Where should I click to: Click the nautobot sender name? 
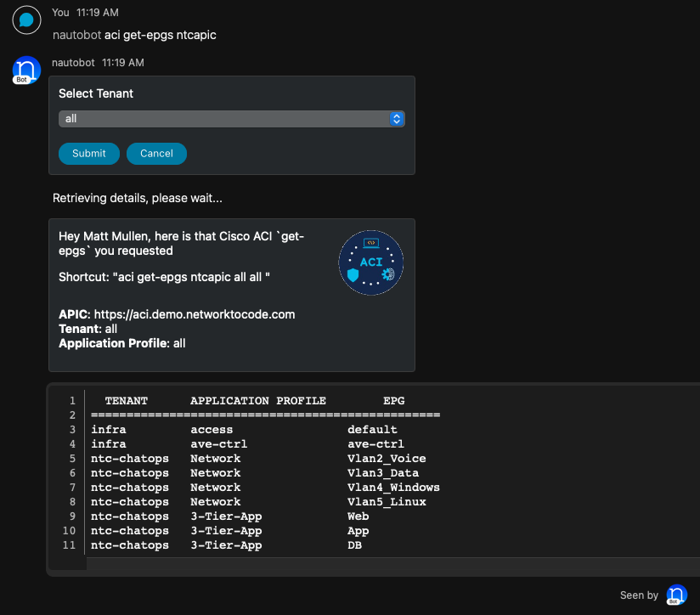[x=74, y=63]
